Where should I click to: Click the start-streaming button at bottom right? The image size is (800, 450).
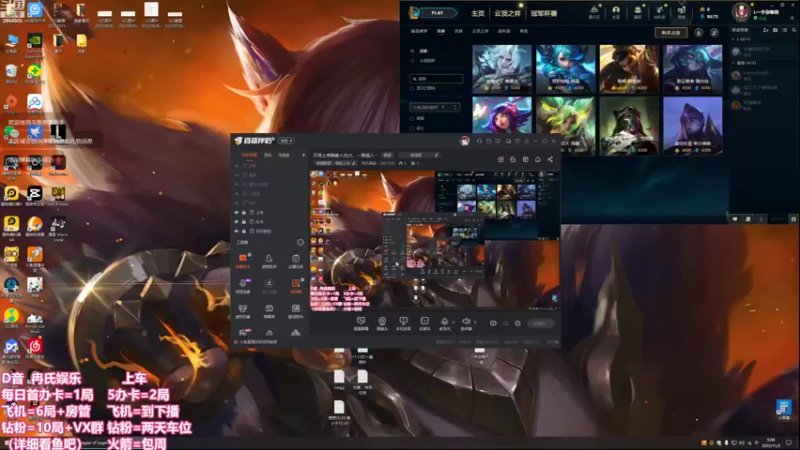(540, 323)
